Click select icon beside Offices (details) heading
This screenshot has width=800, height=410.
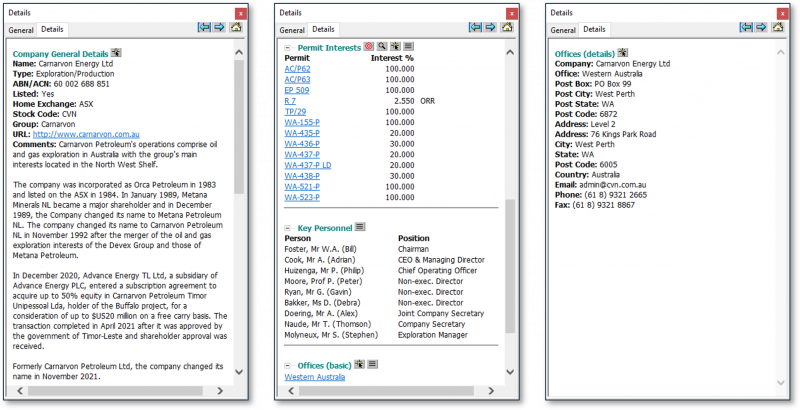(622, 53)
